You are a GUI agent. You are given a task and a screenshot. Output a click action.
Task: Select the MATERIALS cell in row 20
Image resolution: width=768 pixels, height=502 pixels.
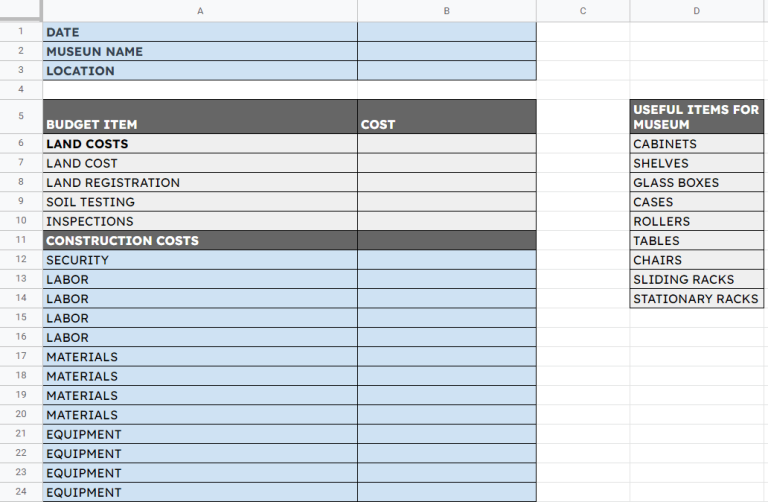[x=200, y=414]
